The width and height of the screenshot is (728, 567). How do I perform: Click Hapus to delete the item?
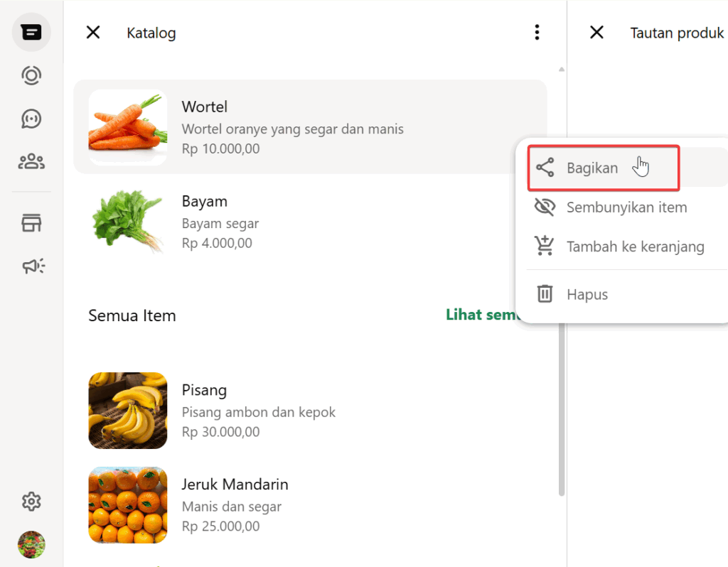(587, 294)
